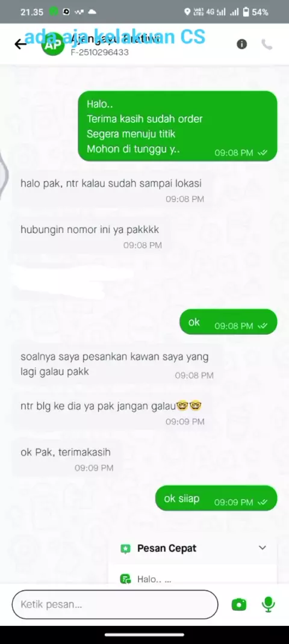289x644 pixels.
Task: Tap the battery indicator in status bar
Action: tap(246, 12)
